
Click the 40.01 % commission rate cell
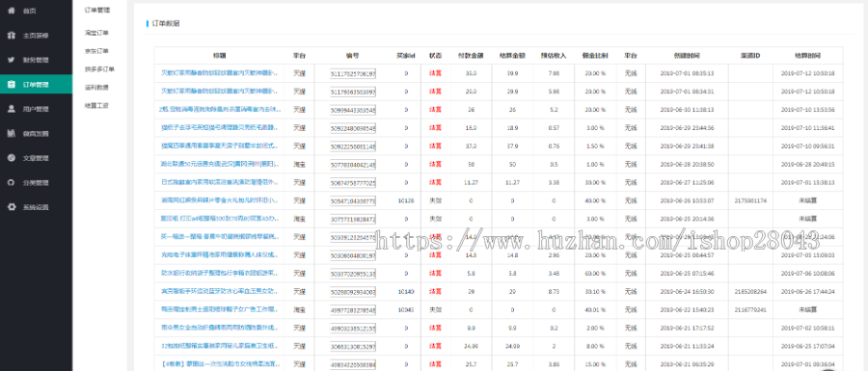596,309
